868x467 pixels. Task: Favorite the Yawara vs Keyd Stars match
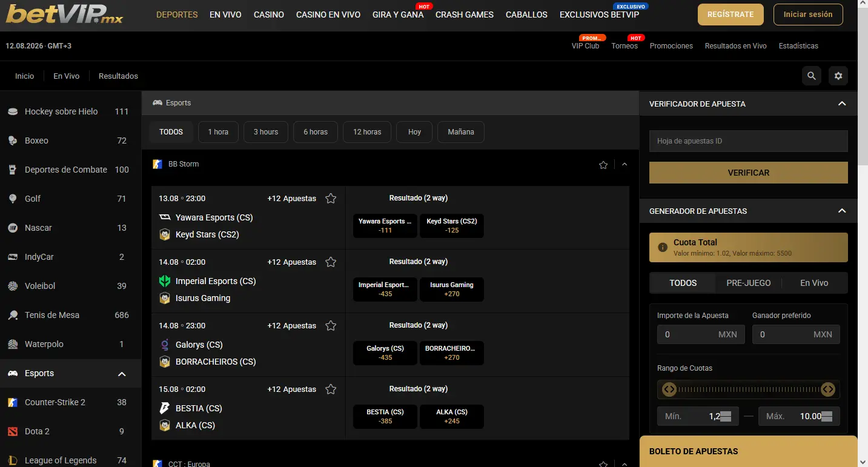tap(331, 198)
